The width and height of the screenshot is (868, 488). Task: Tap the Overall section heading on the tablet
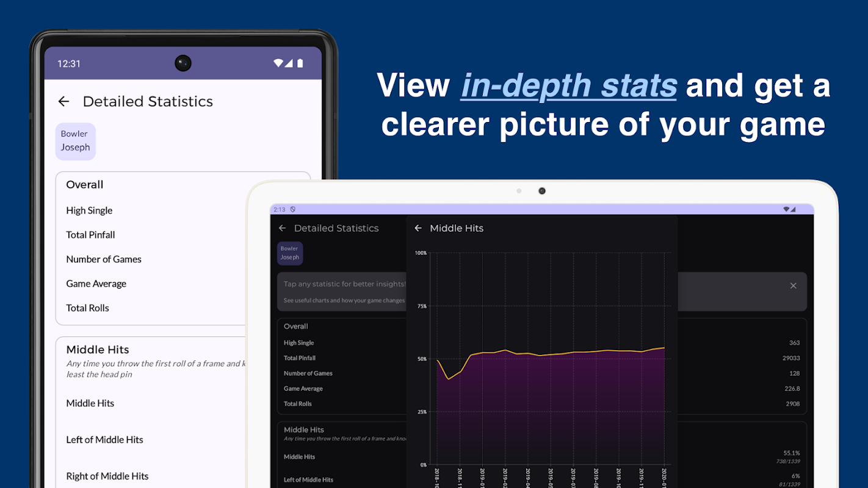coord(296,326)
